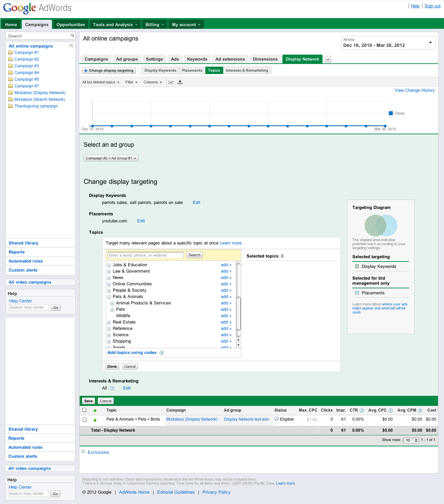Click the Eligible status speech bubble icon
Screen dimensions: 444x504
pyautogui.click(x=276, y=419)
